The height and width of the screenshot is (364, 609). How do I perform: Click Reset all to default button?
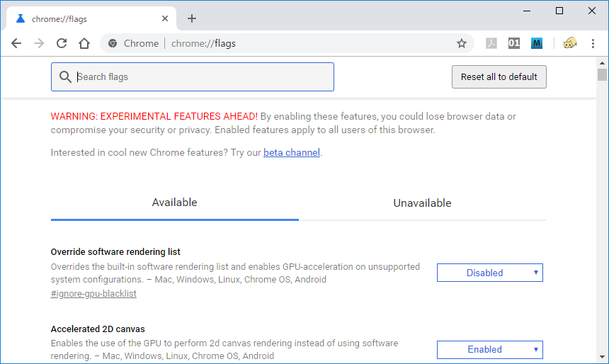[499, 76]
